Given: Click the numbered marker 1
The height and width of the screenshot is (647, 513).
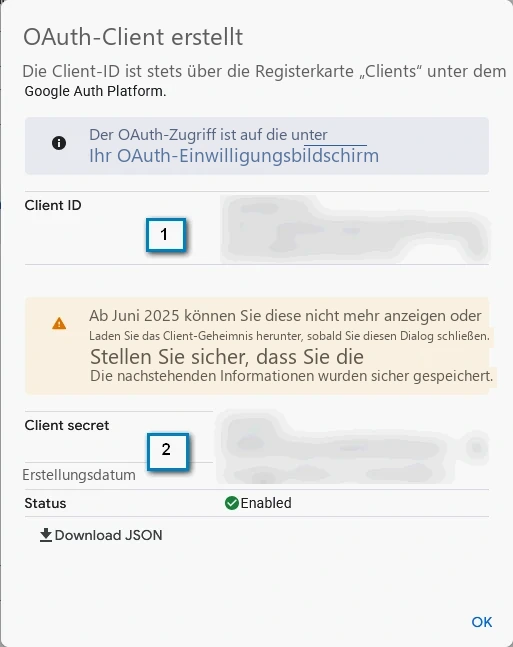Looking at the screenshot, I should tap(166, 235).
